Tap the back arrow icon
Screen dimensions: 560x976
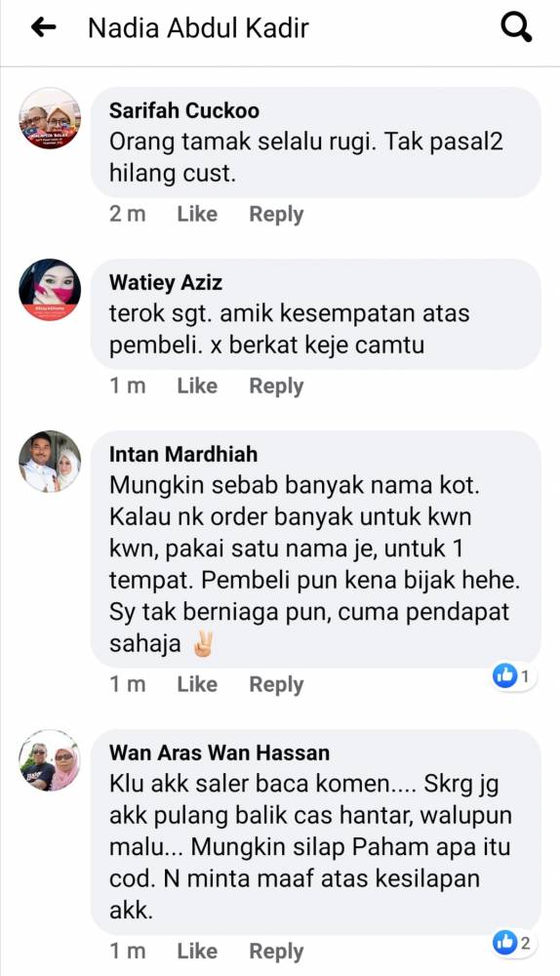coord(44,26)
